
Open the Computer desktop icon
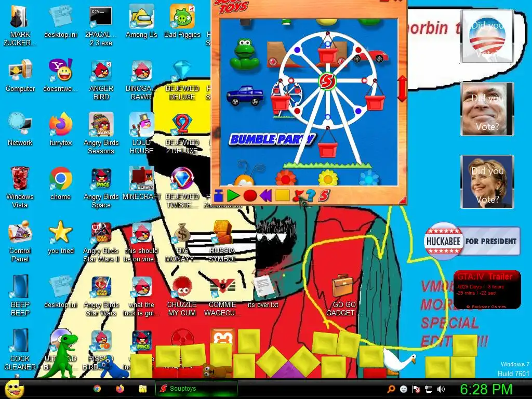click(20, 75)
